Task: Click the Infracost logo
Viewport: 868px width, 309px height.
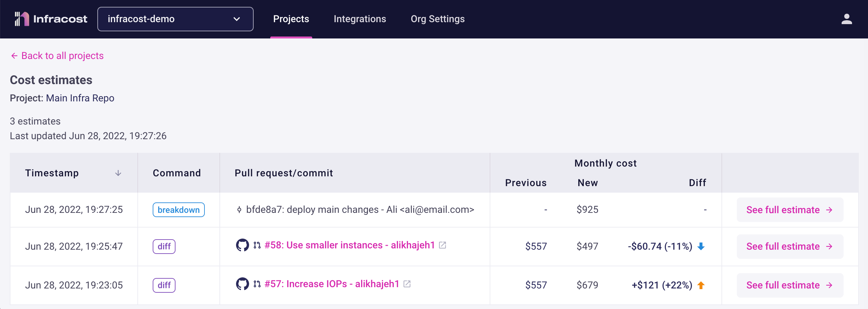Action: 50,19
